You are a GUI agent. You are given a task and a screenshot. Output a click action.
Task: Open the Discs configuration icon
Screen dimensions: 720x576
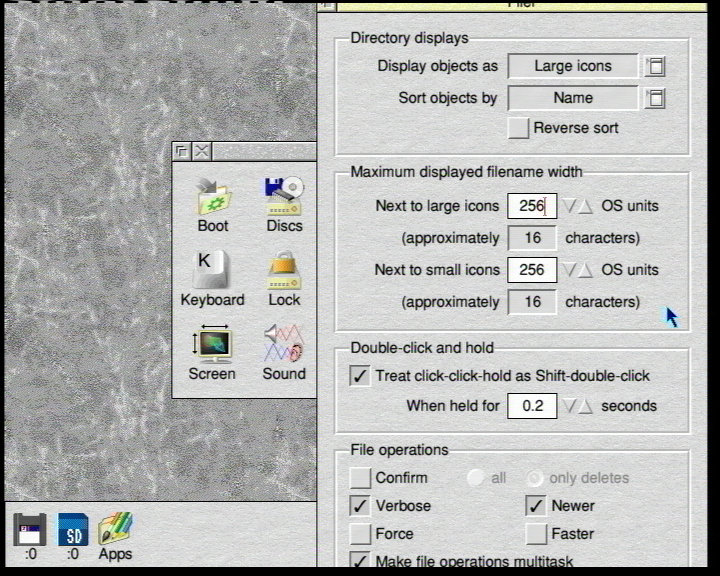click(284, 205)
